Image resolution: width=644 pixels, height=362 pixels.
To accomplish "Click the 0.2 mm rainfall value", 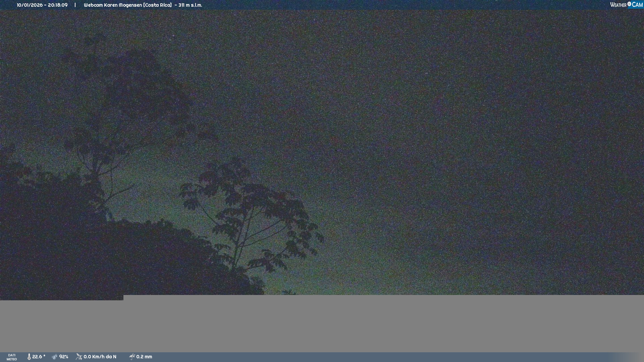I will [x=144, y=357].
